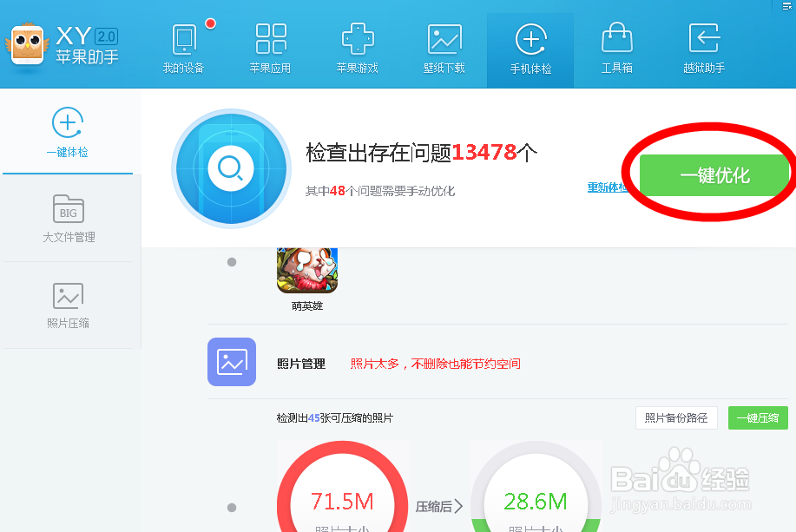Screen dimensions: 796x532
Task: Open 苹果应用 apps section
Action: (x=271, y=49)
